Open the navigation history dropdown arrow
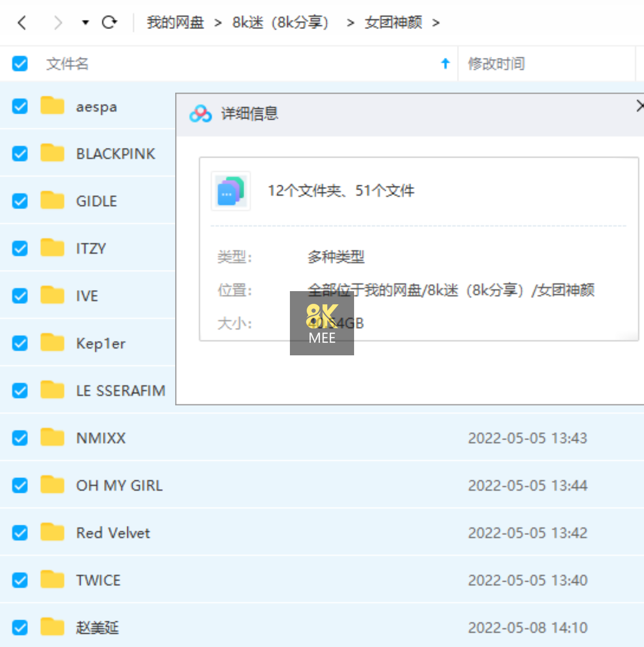This screenshot has width=644, height=647. 85,23
